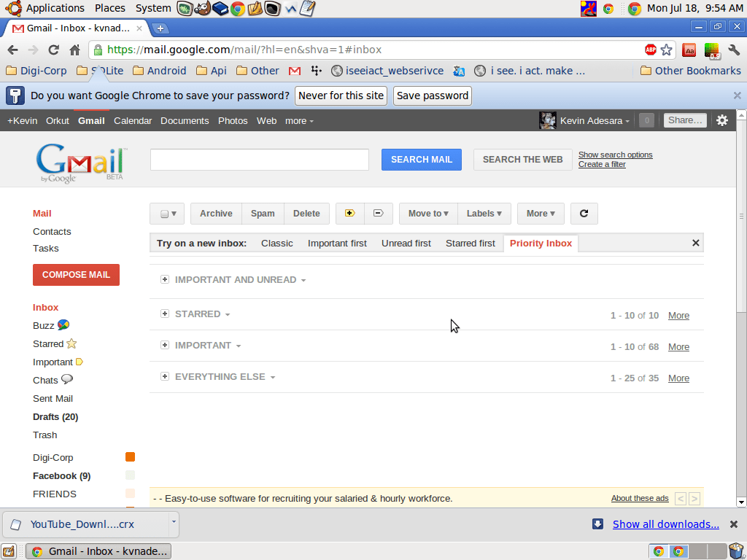Open a new browser tab
The width and height of the screenshot is (747, 560).
[x=160, y=28]
